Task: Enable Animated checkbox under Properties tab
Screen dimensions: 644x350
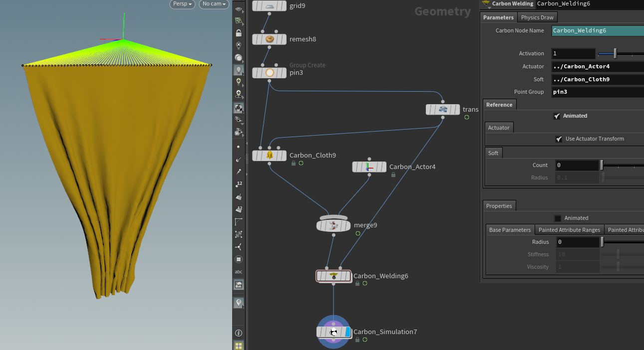Action: pos(558,218)
